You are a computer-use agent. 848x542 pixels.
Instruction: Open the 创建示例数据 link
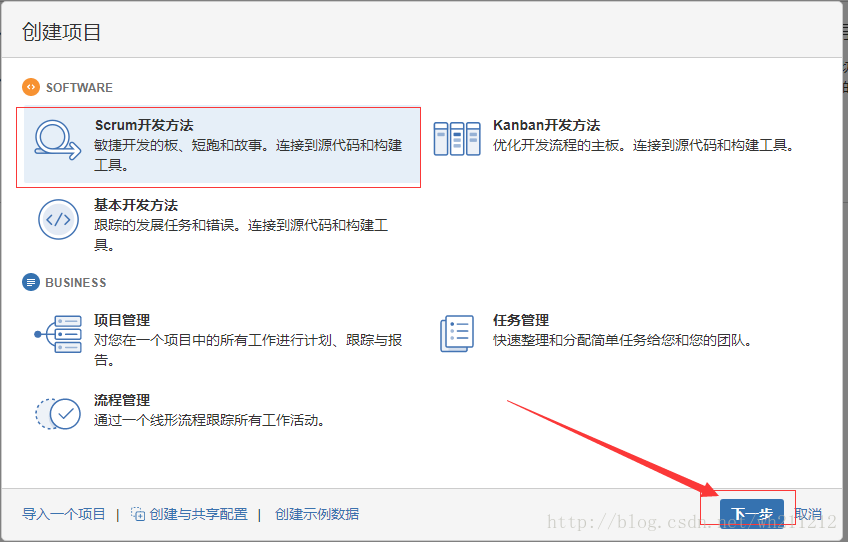pos(317,514)
